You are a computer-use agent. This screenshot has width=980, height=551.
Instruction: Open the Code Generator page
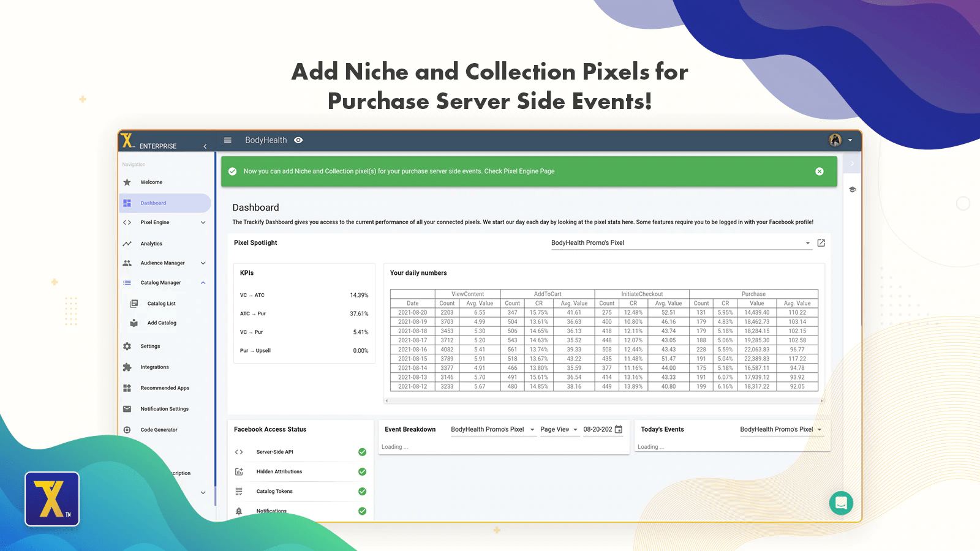[x=159, y=430]
